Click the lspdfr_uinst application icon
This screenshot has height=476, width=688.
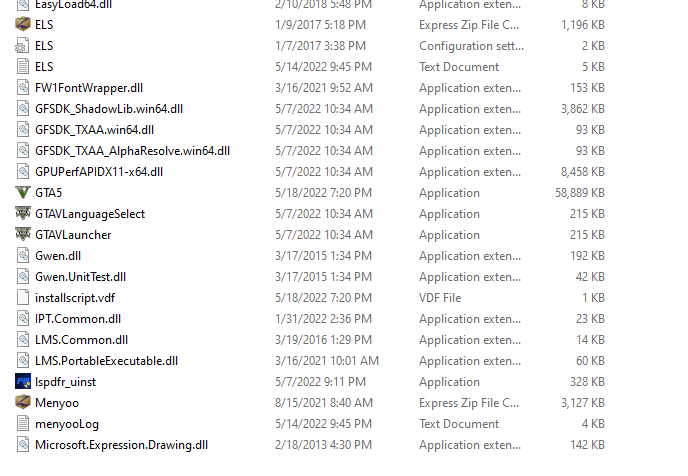point(23,382)
